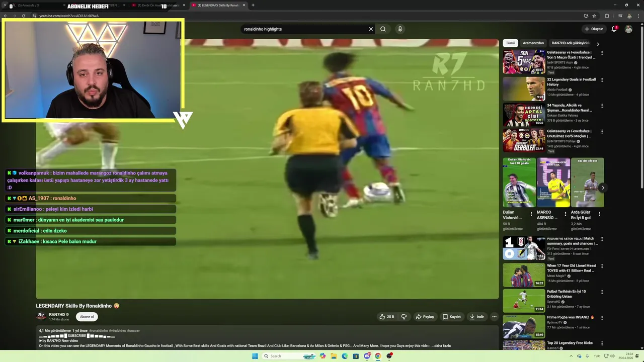Open Google Chrome from taskbar
The height and width of the screenshot is (362, 644).
pos(378,356)
